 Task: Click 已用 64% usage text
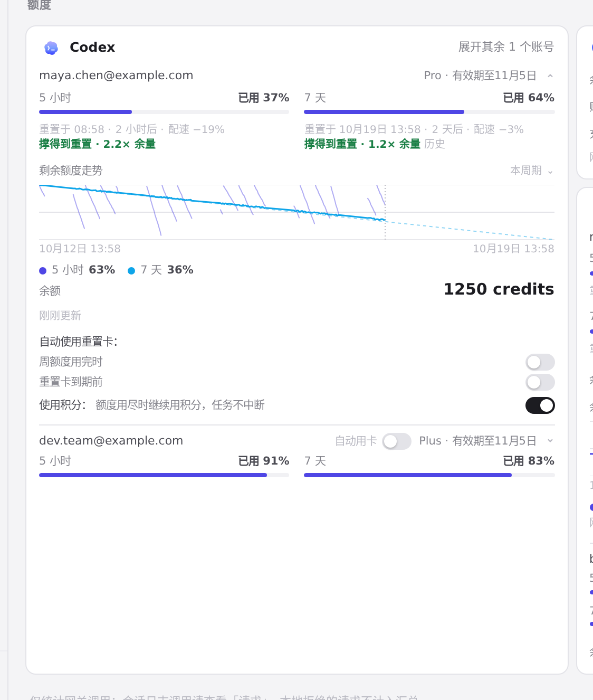[x=529, y=98]
